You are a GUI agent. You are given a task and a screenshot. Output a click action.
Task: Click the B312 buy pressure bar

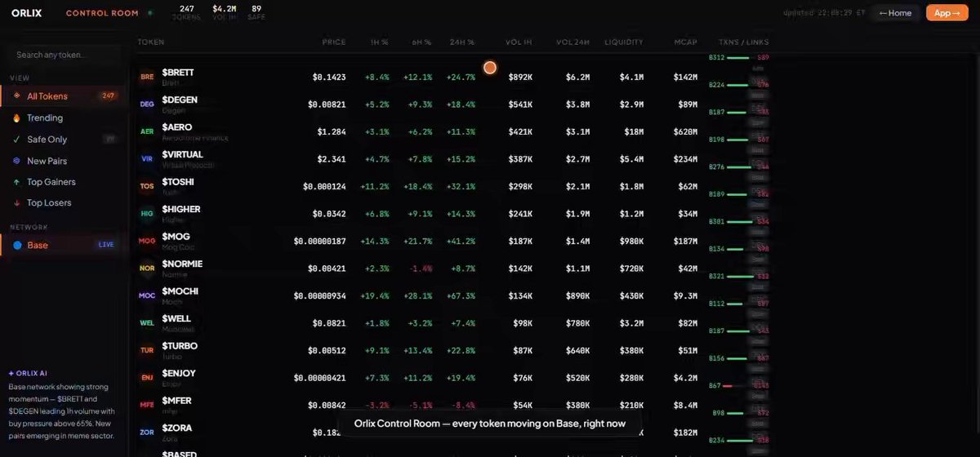click(x=738, y=58)
